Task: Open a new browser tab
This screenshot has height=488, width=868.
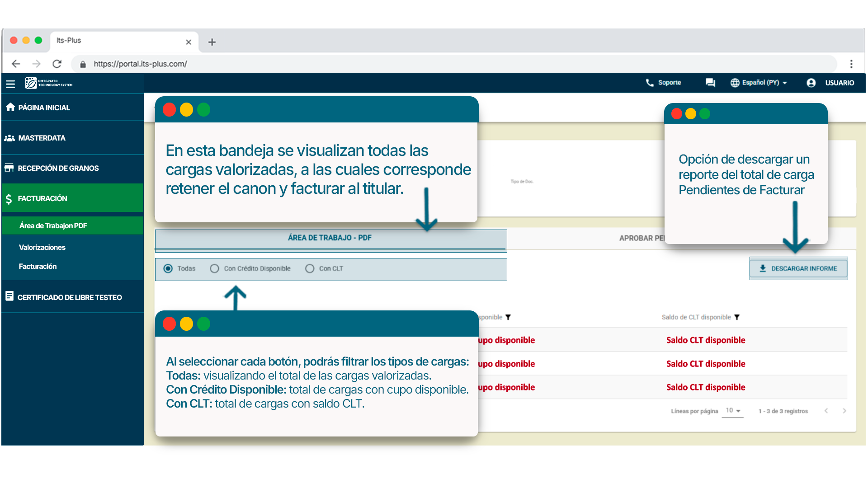Action: (x=212, y=42)
